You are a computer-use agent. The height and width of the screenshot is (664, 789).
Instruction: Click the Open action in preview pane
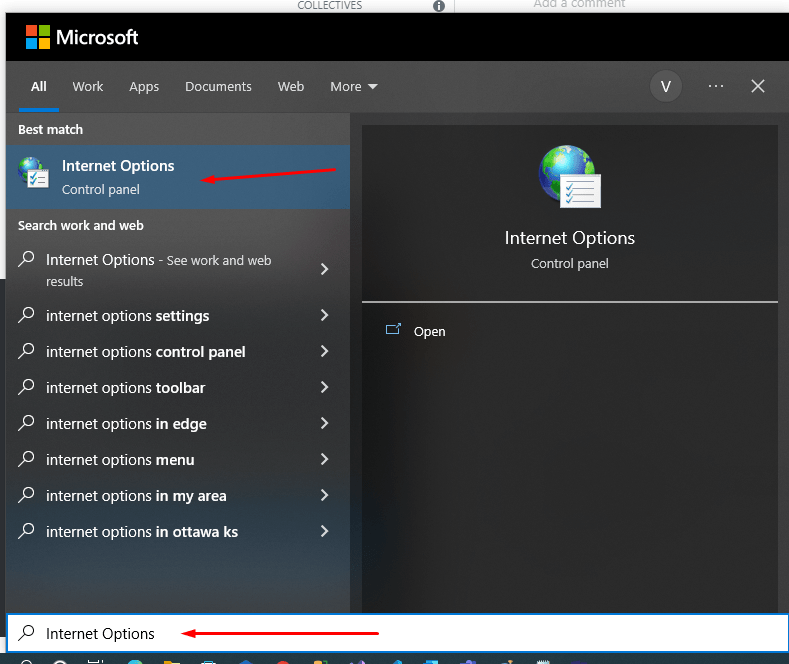pos(429,331)
